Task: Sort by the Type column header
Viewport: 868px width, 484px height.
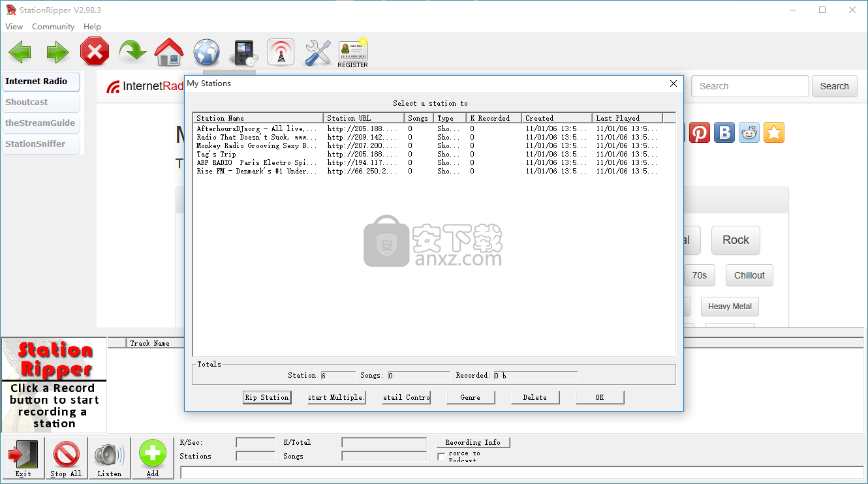Action: tap(450, 118)
